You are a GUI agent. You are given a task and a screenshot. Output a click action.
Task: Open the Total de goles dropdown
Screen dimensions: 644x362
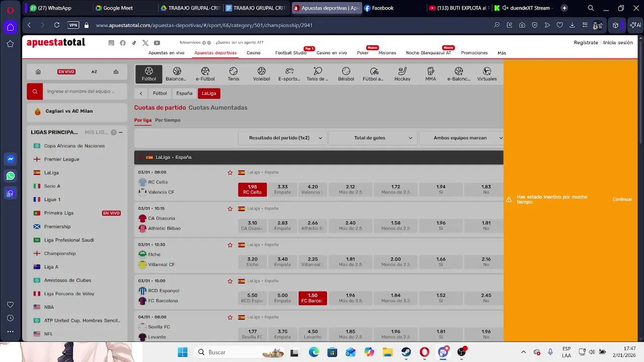[373, 138]
